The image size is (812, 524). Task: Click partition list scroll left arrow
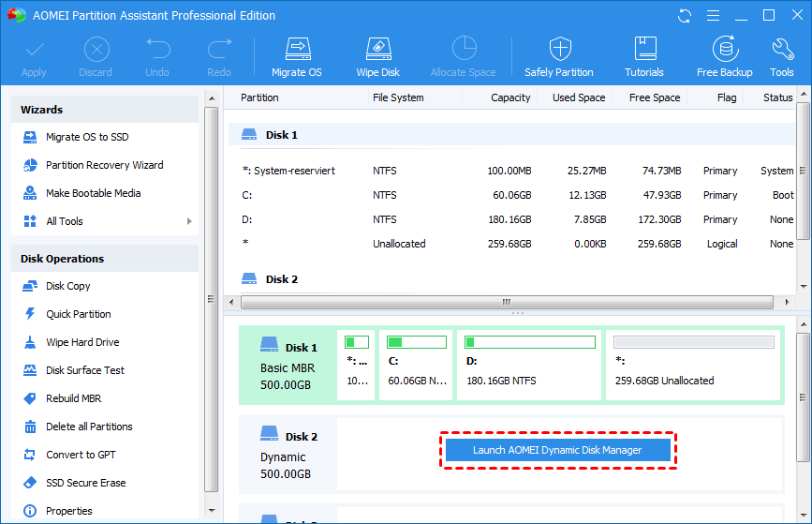pos(231,302)
